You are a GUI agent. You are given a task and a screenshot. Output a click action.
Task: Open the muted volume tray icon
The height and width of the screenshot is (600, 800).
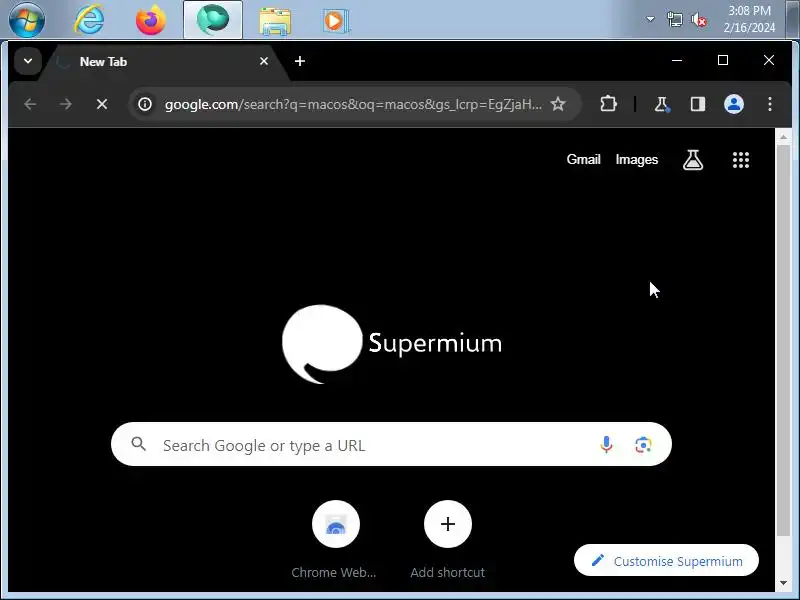[699, 20]
